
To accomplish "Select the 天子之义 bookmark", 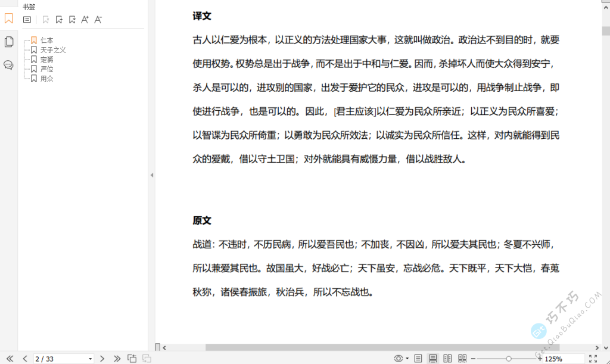I will pyautogui.click(x=53, y=50).
